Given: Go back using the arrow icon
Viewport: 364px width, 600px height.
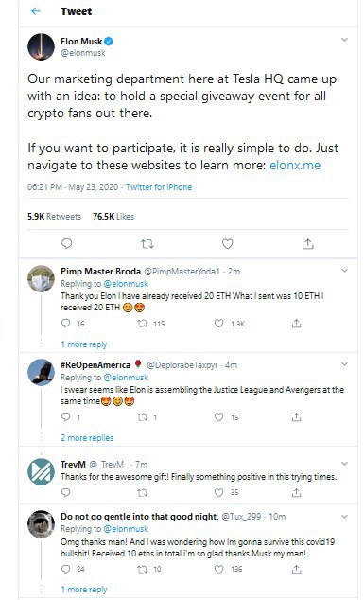Looking at the screenshot, I should pyautogui.click(x=36, y=11).
